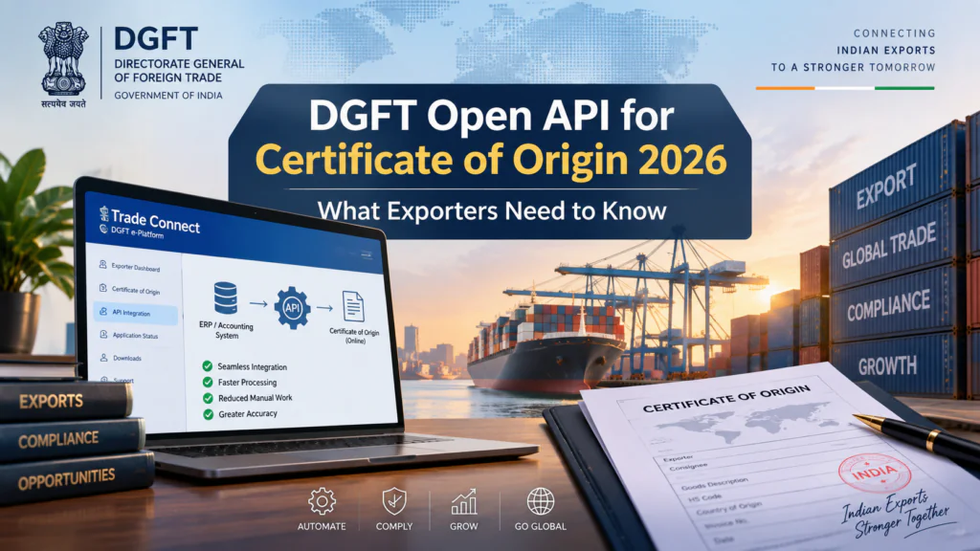
Task: Click the Reduced Manual Work green checkmark
Action: (208, 398)
